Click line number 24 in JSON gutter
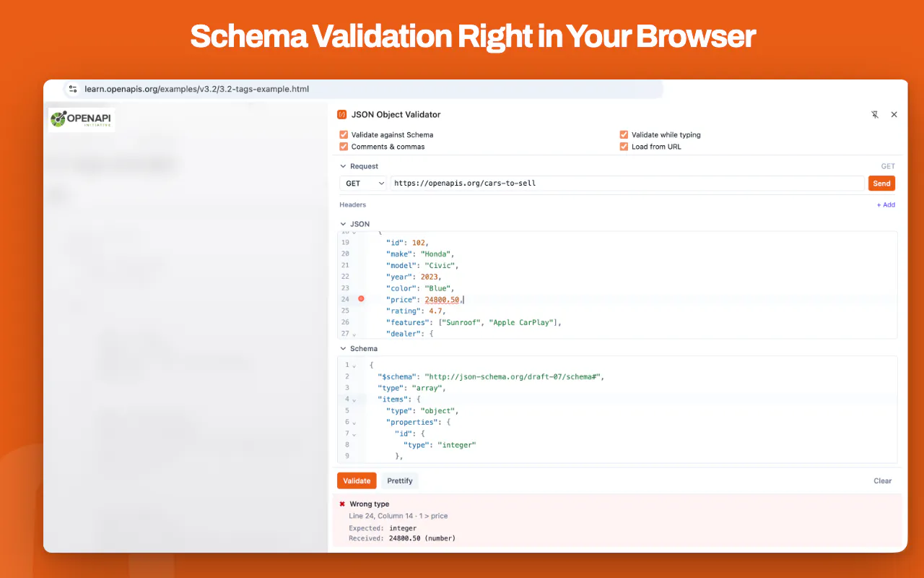Image resolution: width=924 pixels, height=578 pixels. (x=345, y=299)
